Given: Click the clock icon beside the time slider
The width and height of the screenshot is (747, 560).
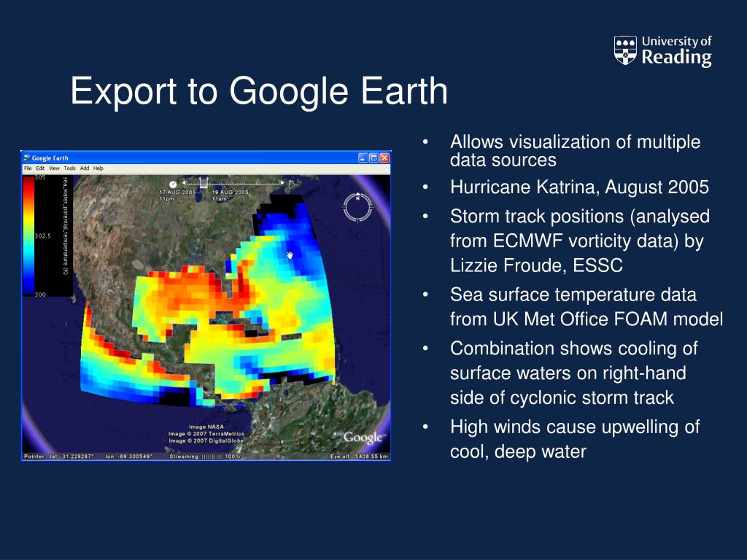Looking at the screenshot, I should pos(173,184).
